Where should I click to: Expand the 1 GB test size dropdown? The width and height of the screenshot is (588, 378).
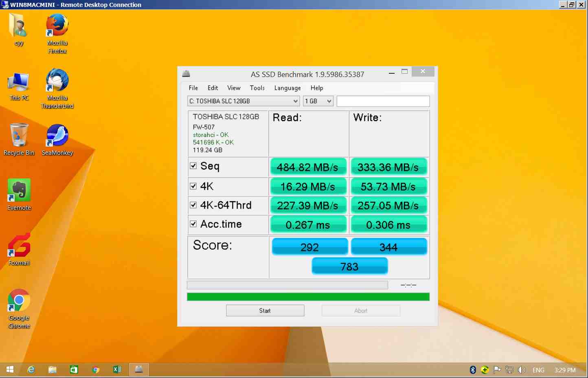click(x=318, y=101)
